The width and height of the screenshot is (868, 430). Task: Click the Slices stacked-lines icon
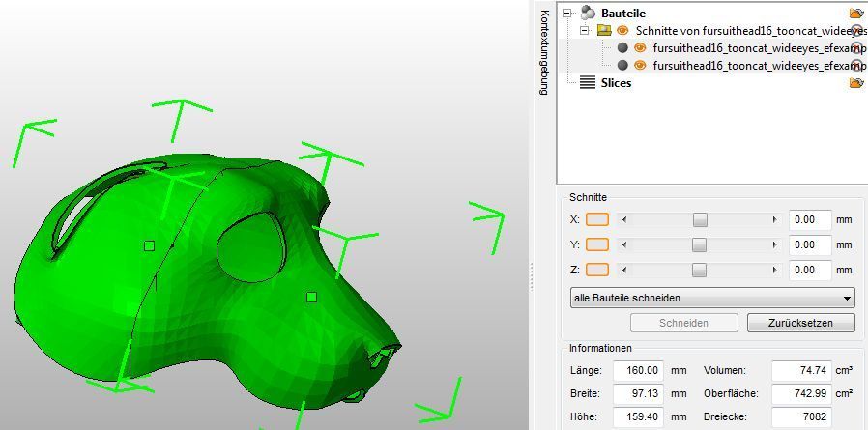tap(588, 83)
